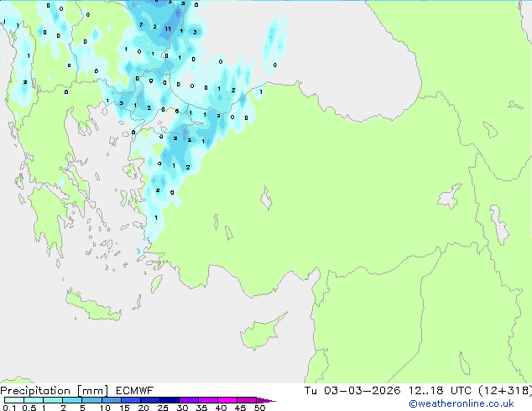This screenshot has width=532, height=411.
Task: Click the '0.5' legend scale label
Action: (x=29, y=408)
